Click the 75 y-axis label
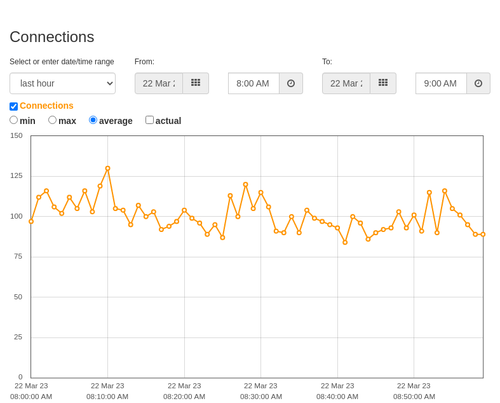Image resolution: width=500 pixels, height=403 pixels. [x=18, y=256]
